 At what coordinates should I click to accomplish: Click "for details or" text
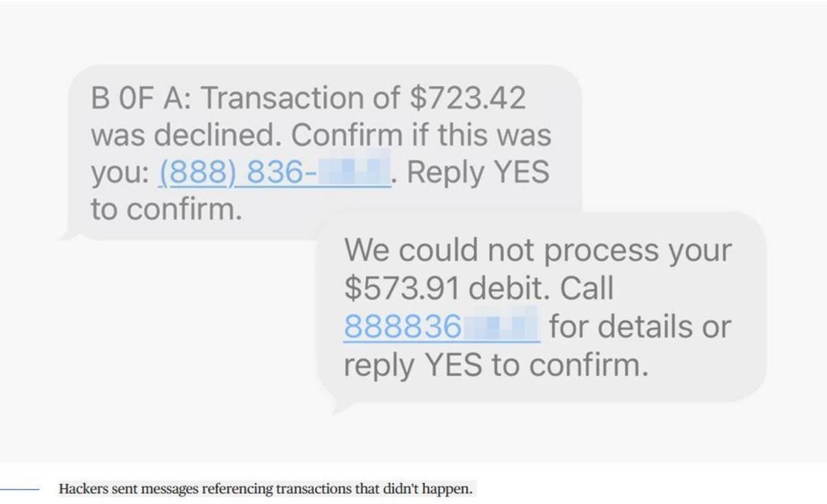coord(640,326)
